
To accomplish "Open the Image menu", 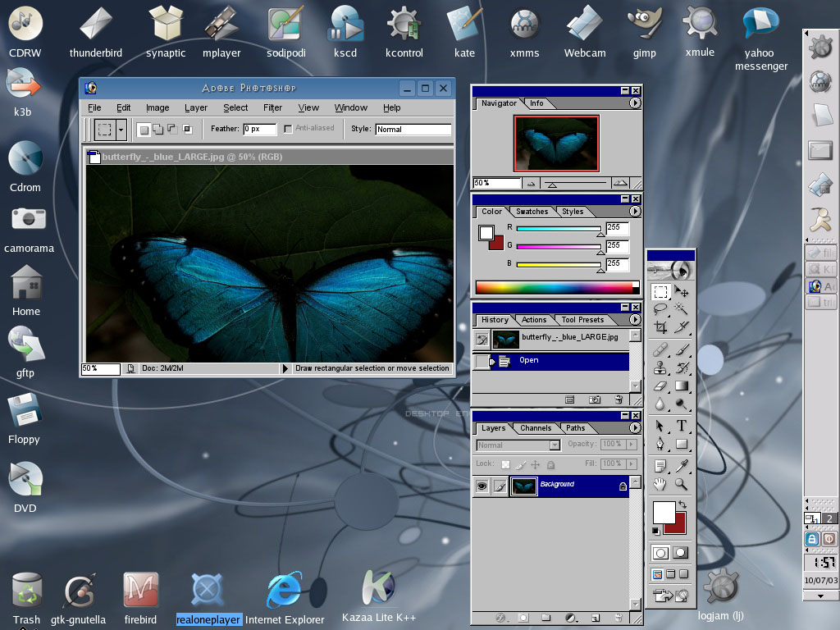I will 157,107.
